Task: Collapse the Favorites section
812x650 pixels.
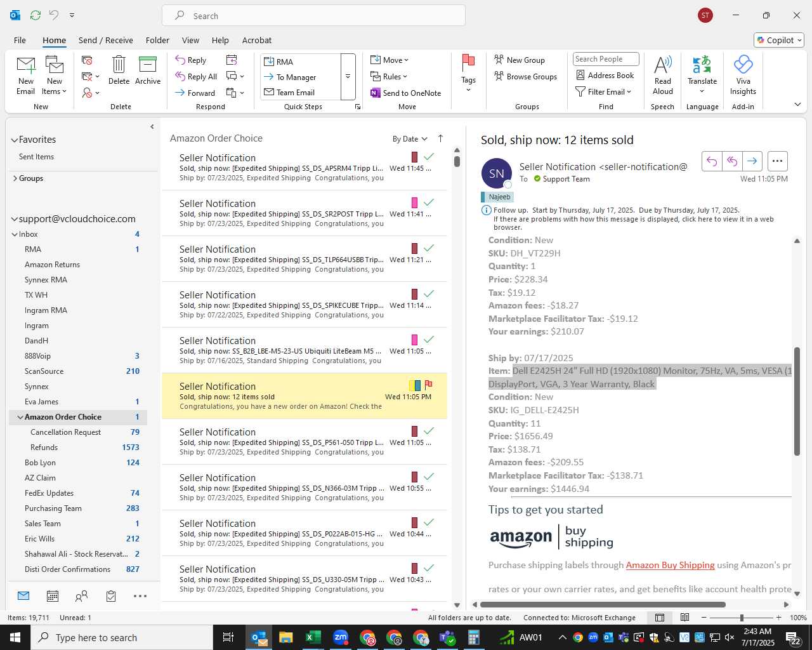Action: point(14,140)
